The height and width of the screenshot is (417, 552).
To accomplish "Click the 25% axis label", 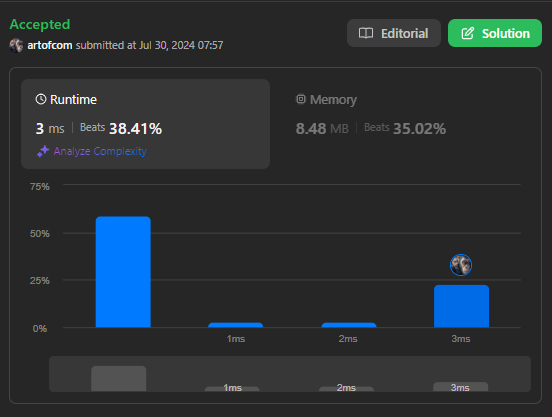I will click(40, 281).
